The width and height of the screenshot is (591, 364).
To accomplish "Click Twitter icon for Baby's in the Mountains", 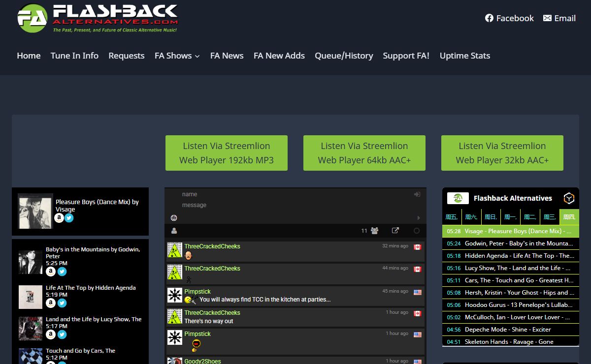I will point(62,271).
